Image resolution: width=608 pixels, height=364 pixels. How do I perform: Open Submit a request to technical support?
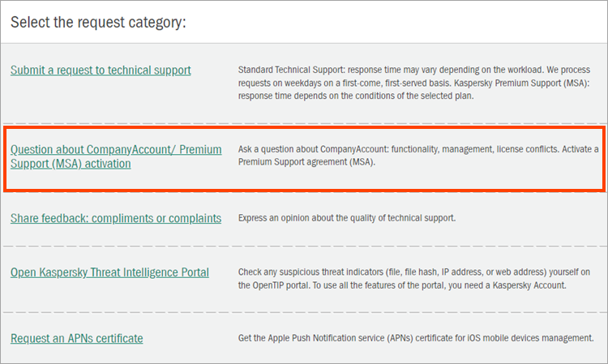(101, 70)
